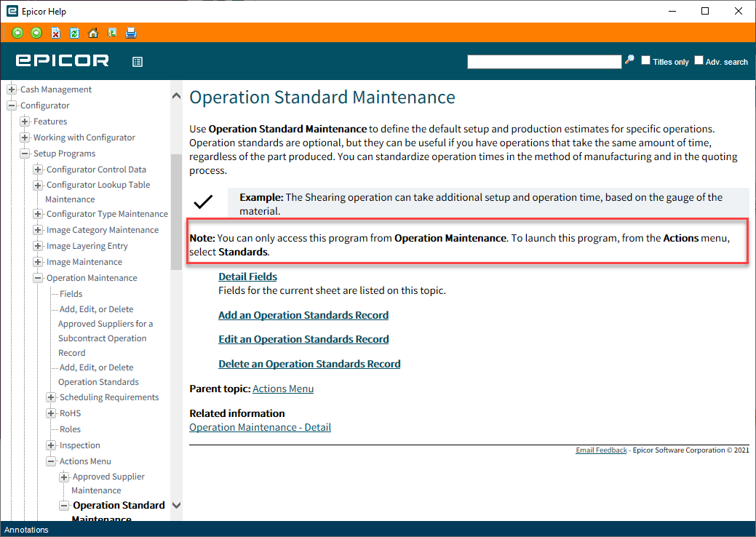Follow Actions Menu parent topic link
This screenshot has height=537, width=756.
tap(283, 389)
